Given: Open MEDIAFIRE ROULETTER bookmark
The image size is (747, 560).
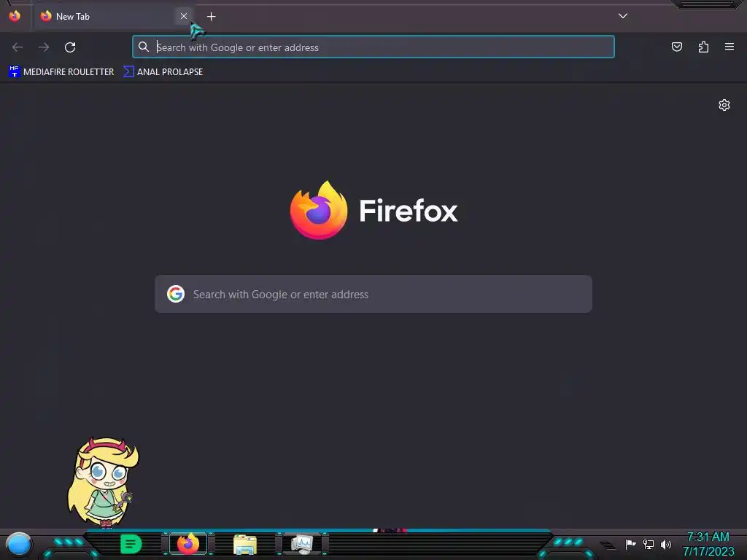Looking at the screenshot, I should [61, 72].
